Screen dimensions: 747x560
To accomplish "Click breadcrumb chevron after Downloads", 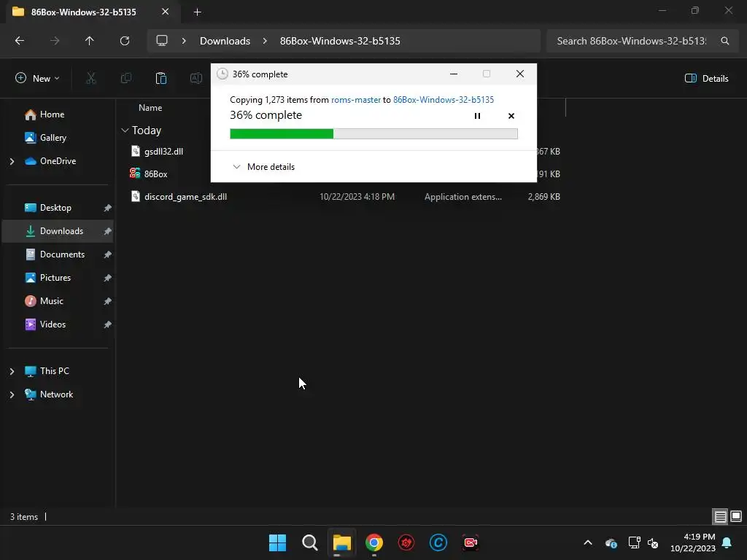I will tap(265, 41).
